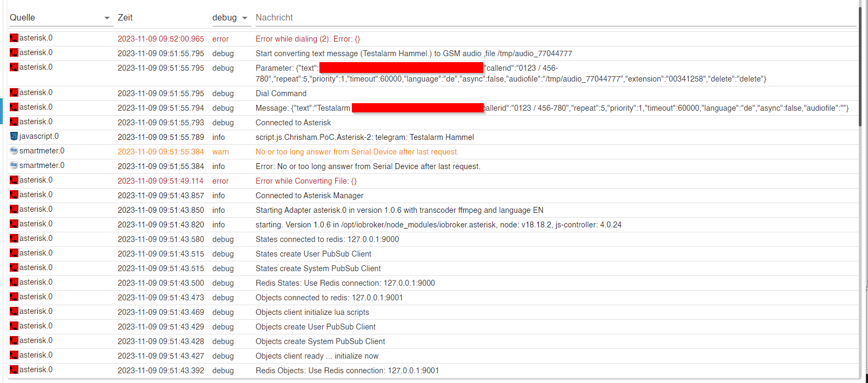Screen dimensions: 868x383
Task: Click 'Objects client ready ... initialize now' message
Action: (x=317, y=356)
